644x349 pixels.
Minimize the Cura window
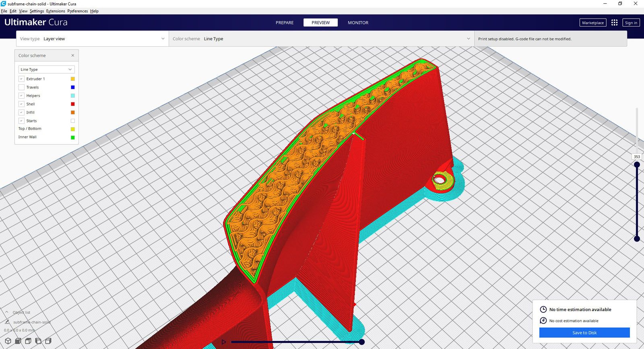click(x=605, y=4)
